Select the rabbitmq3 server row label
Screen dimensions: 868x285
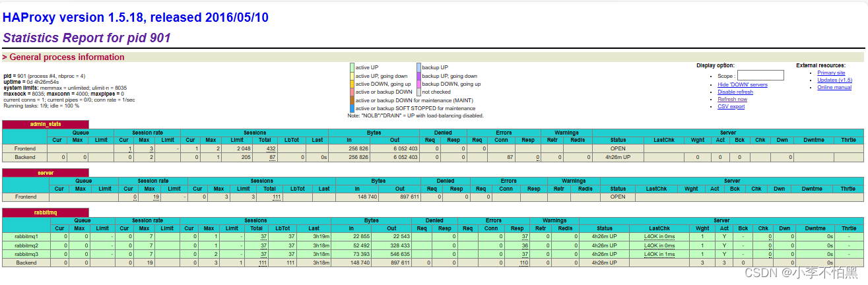click(x=26, y=253)
